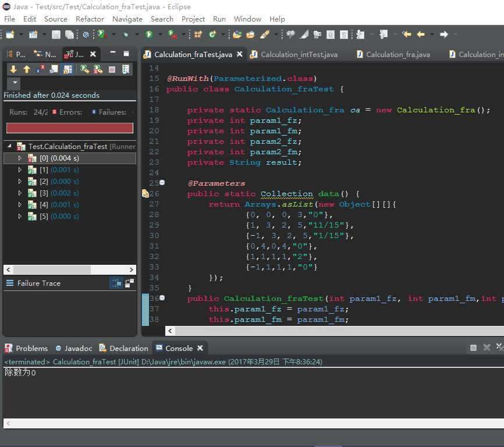Click the Run External Tools icon

173,34
